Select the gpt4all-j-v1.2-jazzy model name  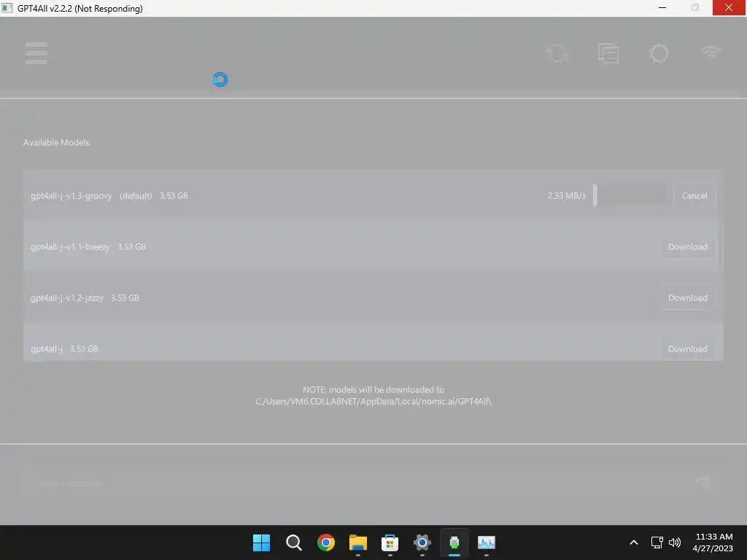66,297
